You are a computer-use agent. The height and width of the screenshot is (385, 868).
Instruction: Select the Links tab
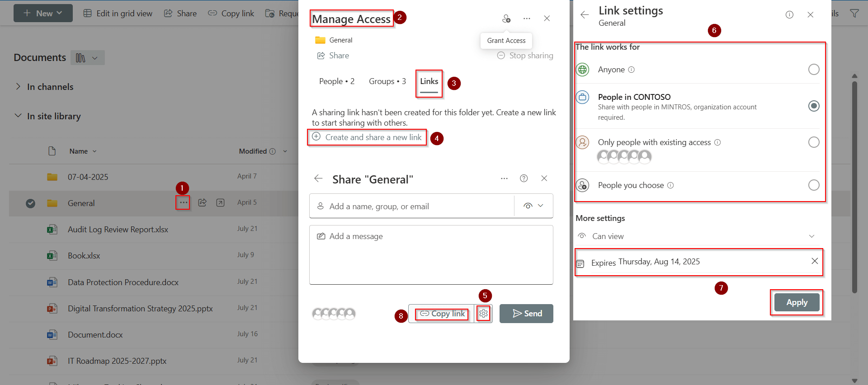429,81
